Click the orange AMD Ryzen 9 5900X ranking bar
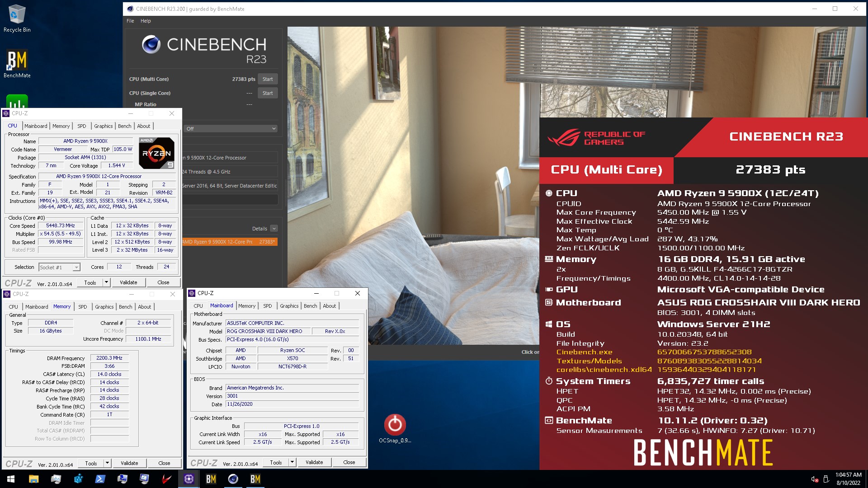Image resolution: width=868 pixels, height=488 pixels. click(x=230, y=242)
